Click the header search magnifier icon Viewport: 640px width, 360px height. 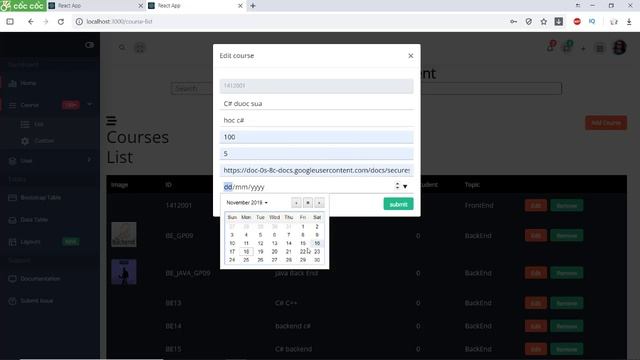(122, 48)
